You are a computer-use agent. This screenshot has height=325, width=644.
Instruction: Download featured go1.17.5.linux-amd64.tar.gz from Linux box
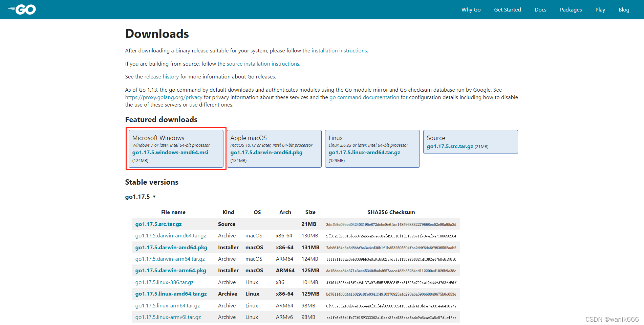pyautogui.click(x=364, y=153)
